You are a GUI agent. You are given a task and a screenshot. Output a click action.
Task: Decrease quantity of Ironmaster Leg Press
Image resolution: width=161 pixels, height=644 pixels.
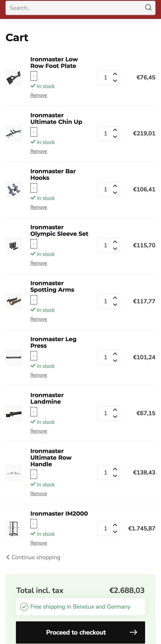point(115,361)
